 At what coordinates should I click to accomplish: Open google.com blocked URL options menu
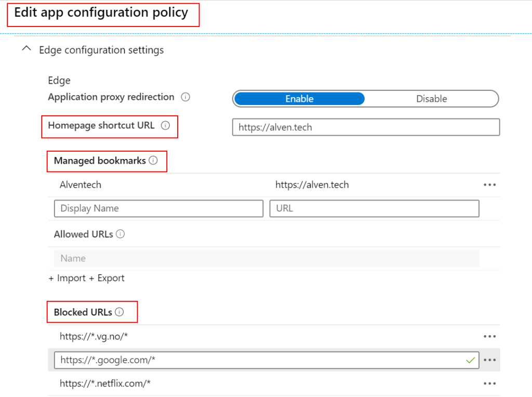(489, 360)
